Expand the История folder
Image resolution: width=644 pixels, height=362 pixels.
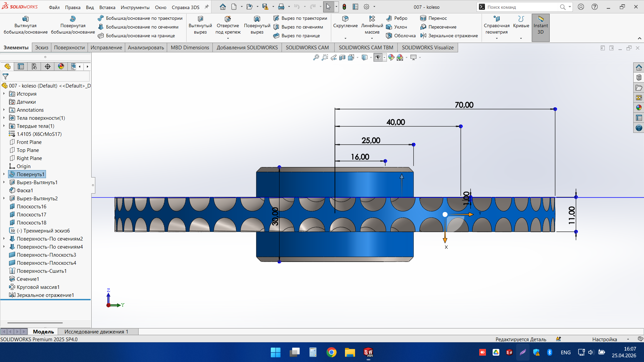click(x=4, y=94)
